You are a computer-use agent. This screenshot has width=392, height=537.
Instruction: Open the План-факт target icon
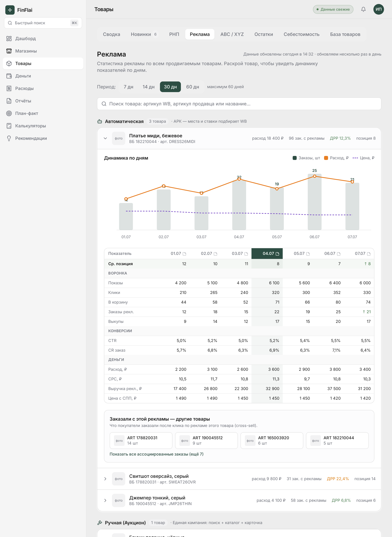9,113
